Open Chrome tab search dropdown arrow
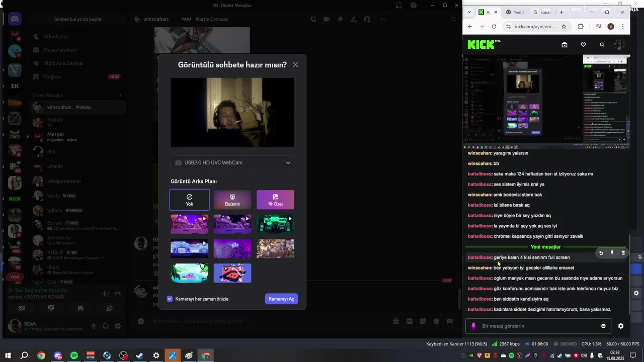 469,12
